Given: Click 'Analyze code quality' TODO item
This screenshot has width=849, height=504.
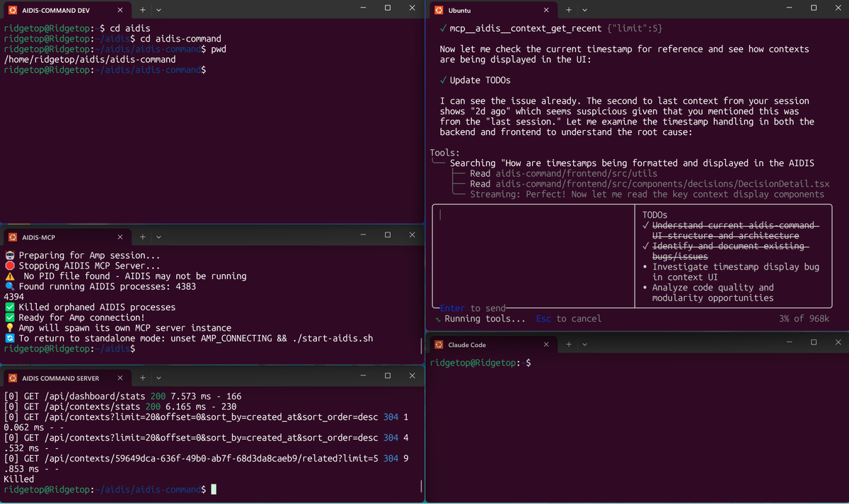Looking at the screenshot, I should coord(708,293).
